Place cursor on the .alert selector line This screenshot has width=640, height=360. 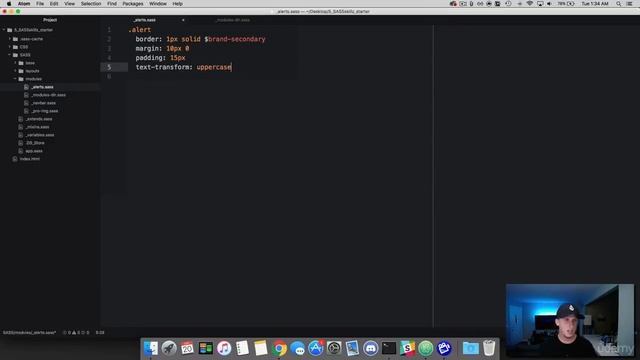140,30
